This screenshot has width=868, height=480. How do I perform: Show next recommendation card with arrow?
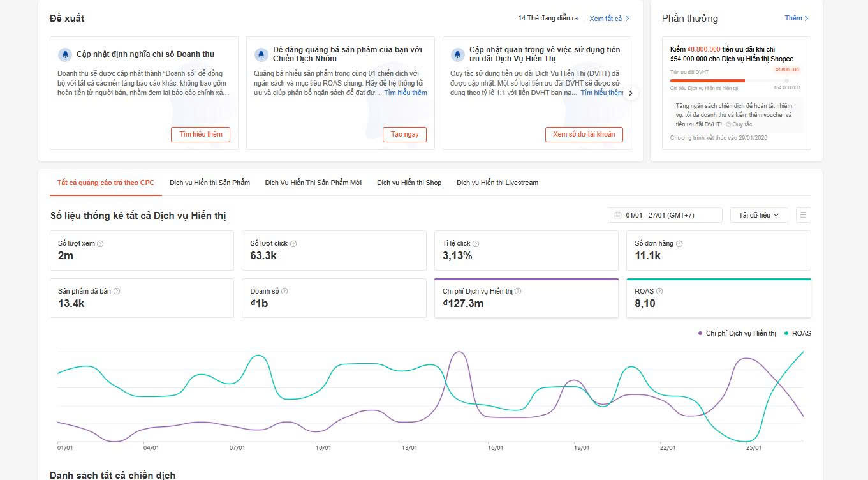click(x=630, y=93)
